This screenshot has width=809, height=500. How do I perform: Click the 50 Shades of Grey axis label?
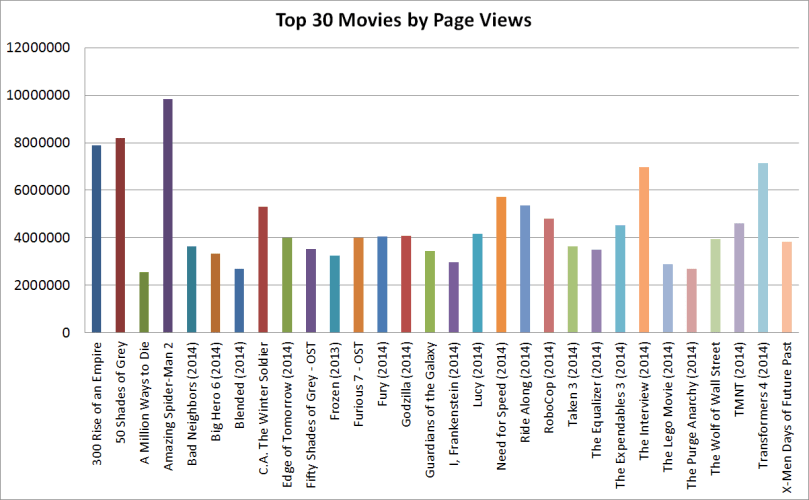[121, 392]
